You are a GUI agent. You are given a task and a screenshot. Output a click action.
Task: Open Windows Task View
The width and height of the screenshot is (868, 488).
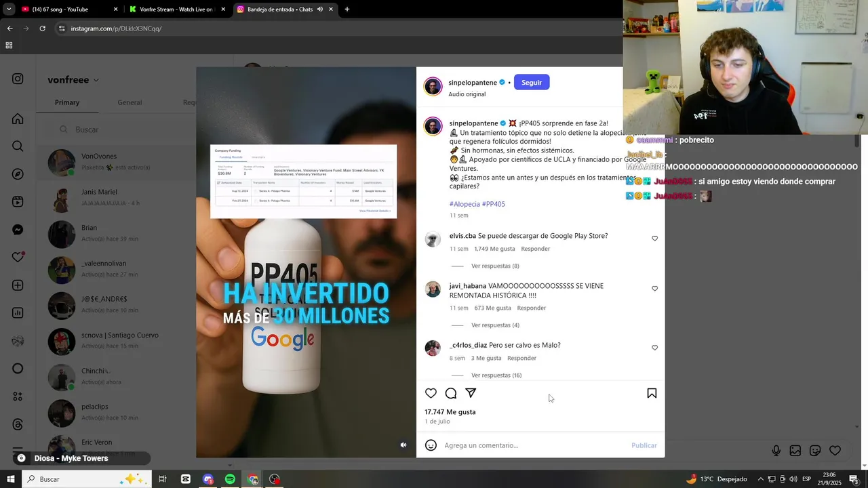pyautogui.click(x=163, y=479)
